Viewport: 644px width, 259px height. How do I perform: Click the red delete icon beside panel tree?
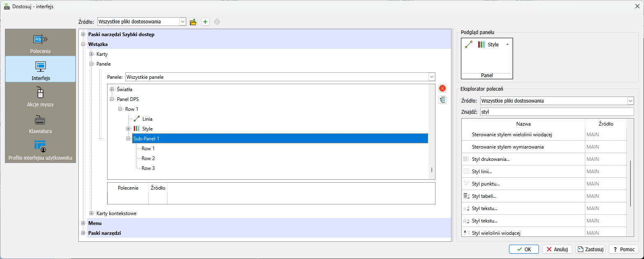442,88
